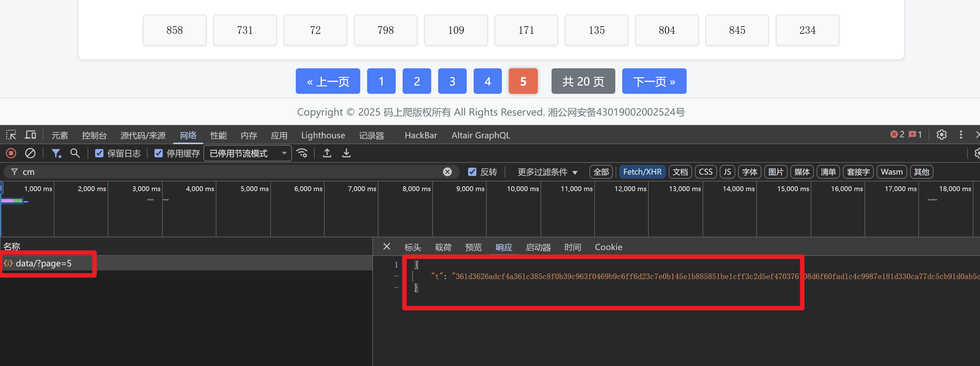Viewport: 980px width, 366px height.
Task: Open the Altair GraphQL panel tab
Action: click(481, 135)
